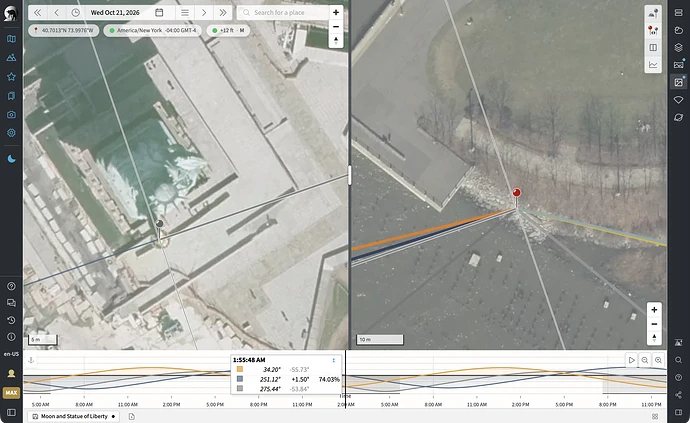690x423 pixels.
Task: Open the camera sidebar icon
Action: click(11, 114)
